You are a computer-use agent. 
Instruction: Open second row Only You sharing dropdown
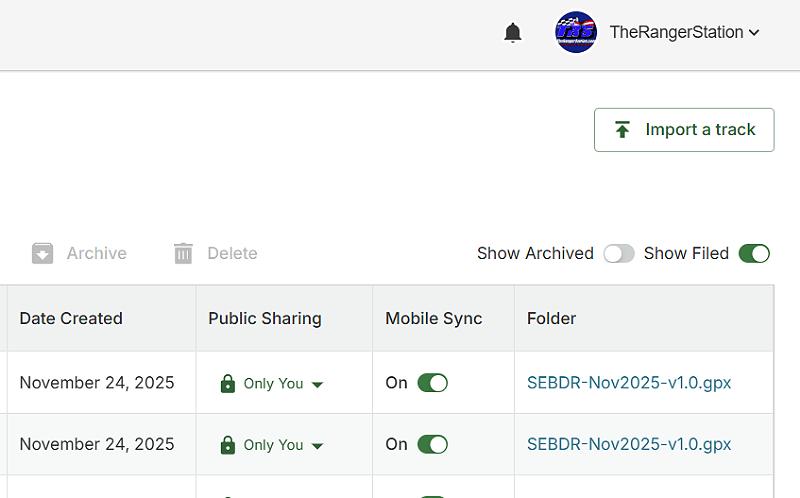point(317,446)
